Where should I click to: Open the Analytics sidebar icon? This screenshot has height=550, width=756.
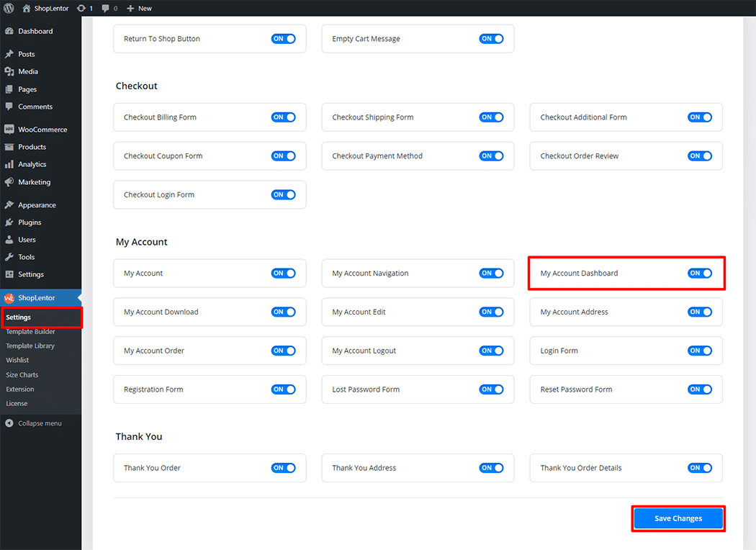point(9,164)
